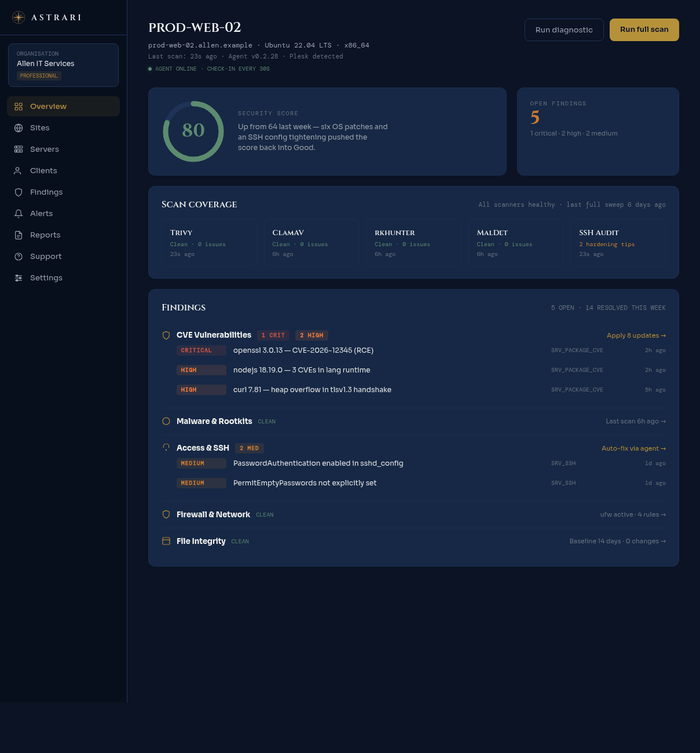Expand the Malware & Rootkits section
Screen dimensions: 700x753
coord(413,421)
